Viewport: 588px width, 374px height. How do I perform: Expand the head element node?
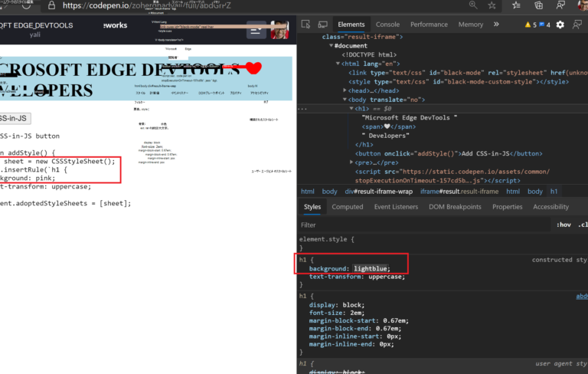click(x=345, y=90)
